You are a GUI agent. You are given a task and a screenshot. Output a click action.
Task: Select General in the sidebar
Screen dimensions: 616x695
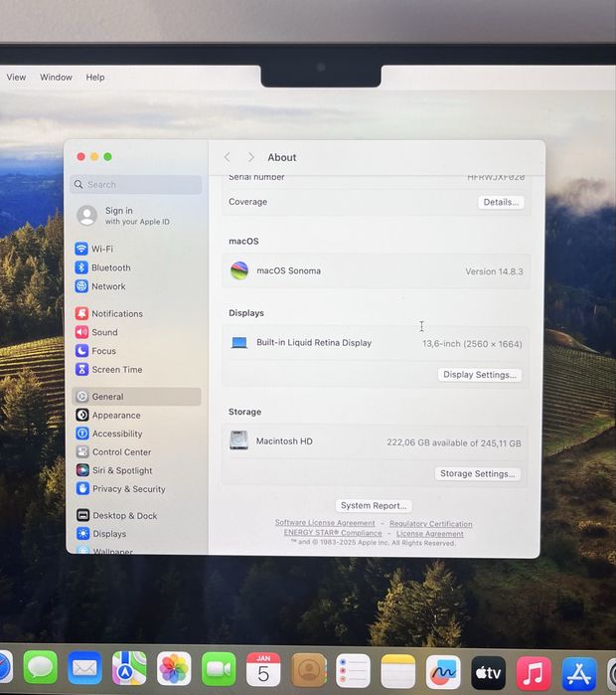point(136,397)
